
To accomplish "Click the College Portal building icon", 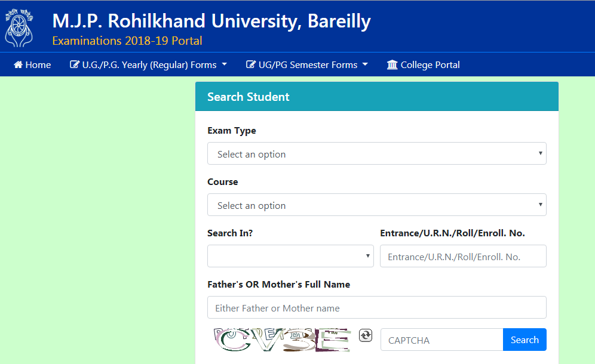I will click(392, 65).
